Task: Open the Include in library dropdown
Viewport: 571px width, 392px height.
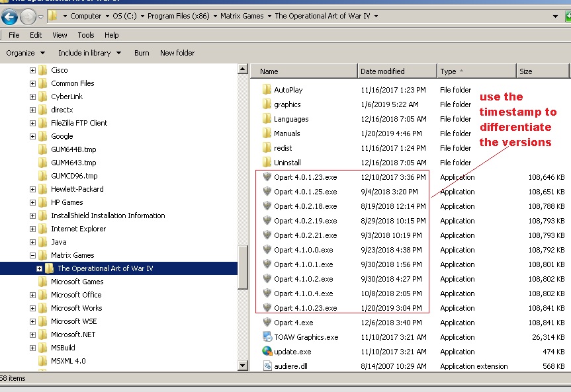Action: [x=89, y=53]
